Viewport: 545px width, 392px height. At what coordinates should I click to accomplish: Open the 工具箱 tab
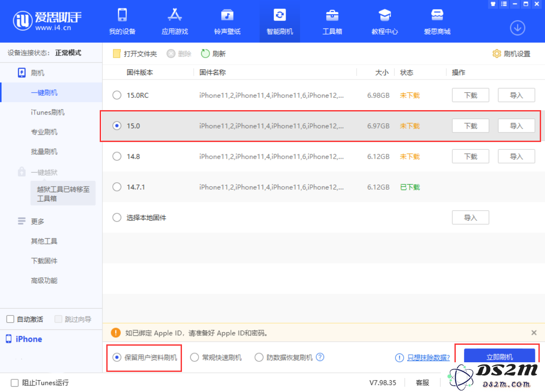(x=332, y=21)
